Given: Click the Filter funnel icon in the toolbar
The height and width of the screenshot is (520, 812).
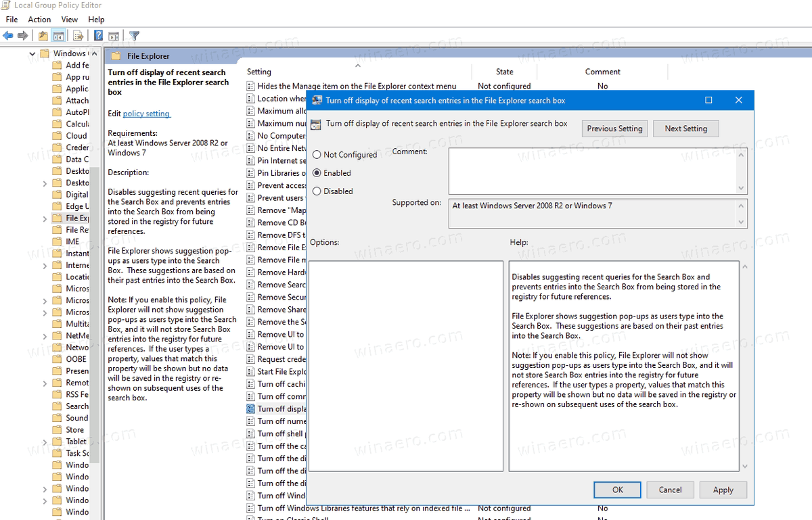Looking at the screenshot, I should pos(135,36).
